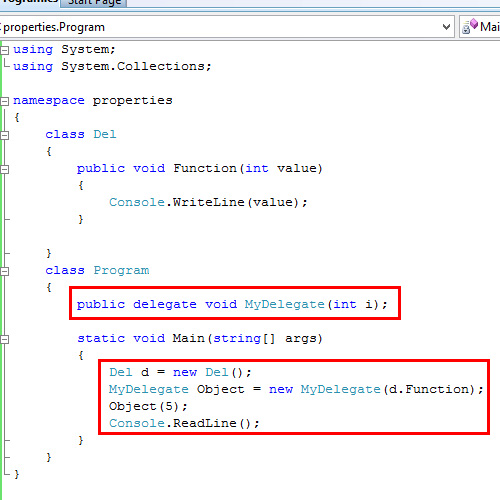The width and height of the screenshot is (500, 500).
Task: Click the Main member icon in the navigation bar
Action: coord(469,27)
